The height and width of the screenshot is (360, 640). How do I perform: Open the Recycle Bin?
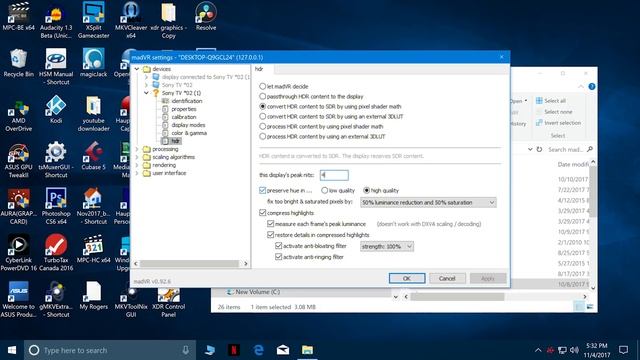point(18,63)
